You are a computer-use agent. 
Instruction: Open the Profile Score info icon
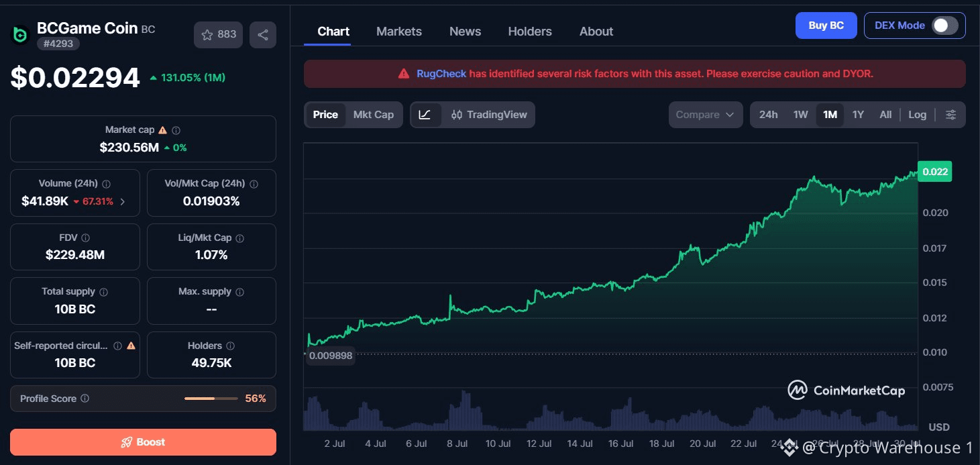[85, 399]
